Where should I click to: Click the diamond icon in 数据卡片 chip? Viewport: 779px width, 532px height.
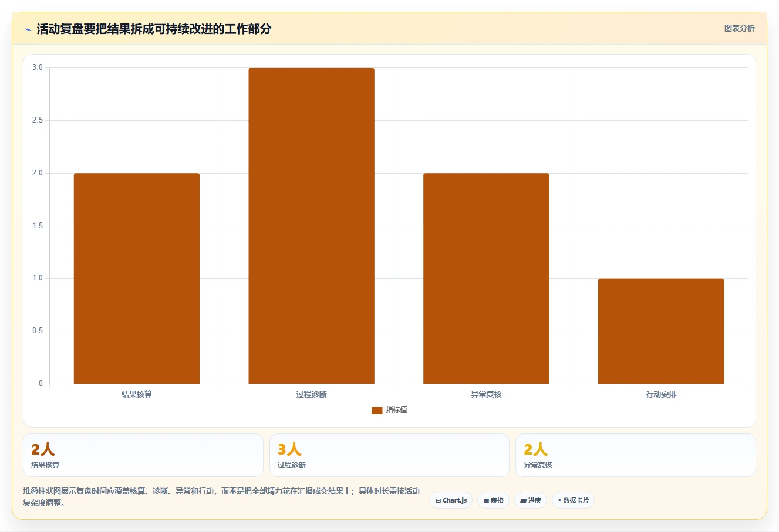pyautogui.click(x=559, y=500)
